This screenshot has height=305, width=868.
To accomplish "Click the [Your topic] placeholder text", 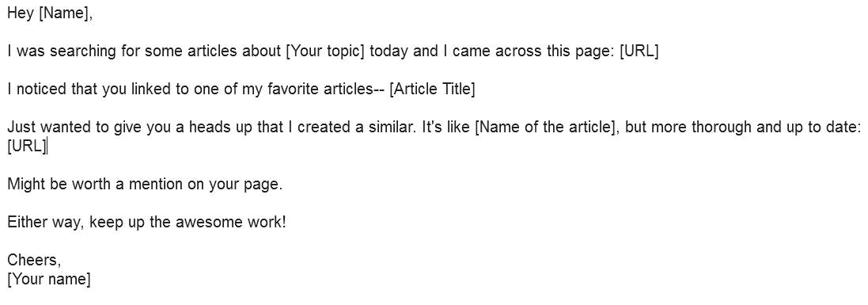I will click(x=325, y=51).
